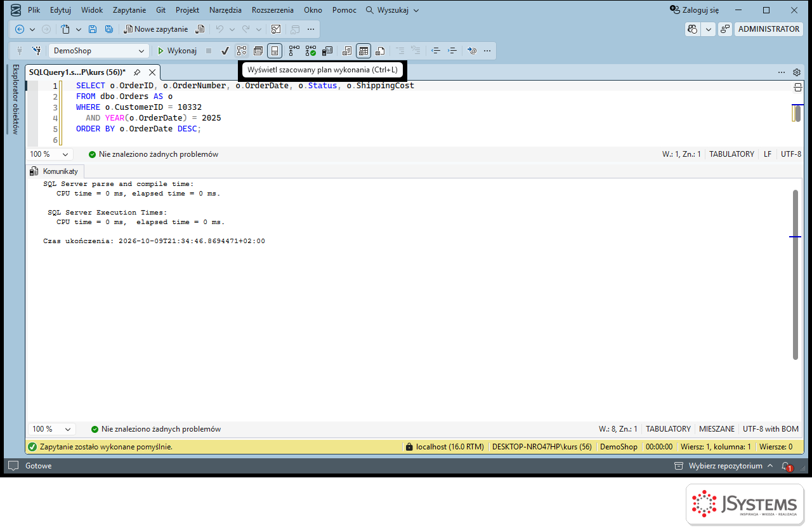
Task: Open notifications bell in status bar
Action: click(x=787, y=466)
